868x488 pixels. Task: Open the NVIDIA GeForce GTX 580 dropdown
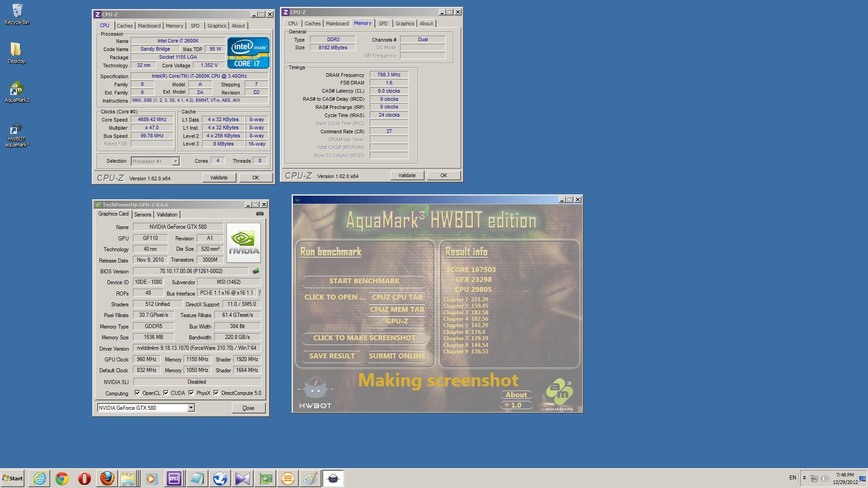191,408
